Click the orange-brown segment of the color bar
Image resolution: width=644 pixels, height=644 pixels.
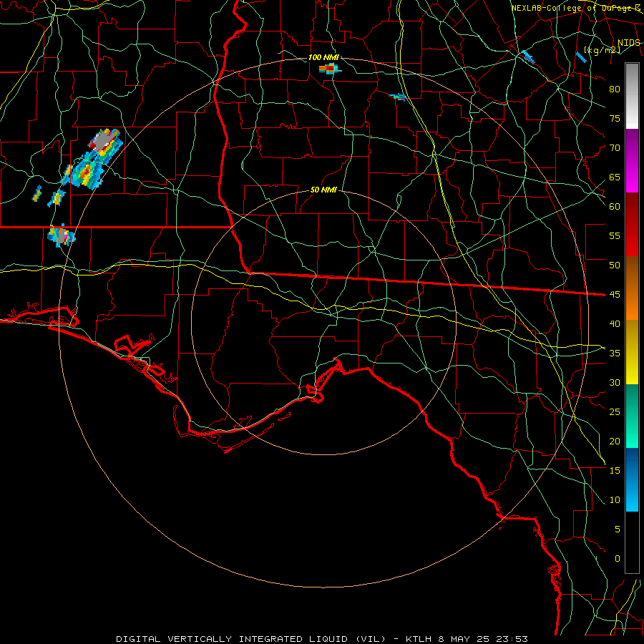coord(632,288)
